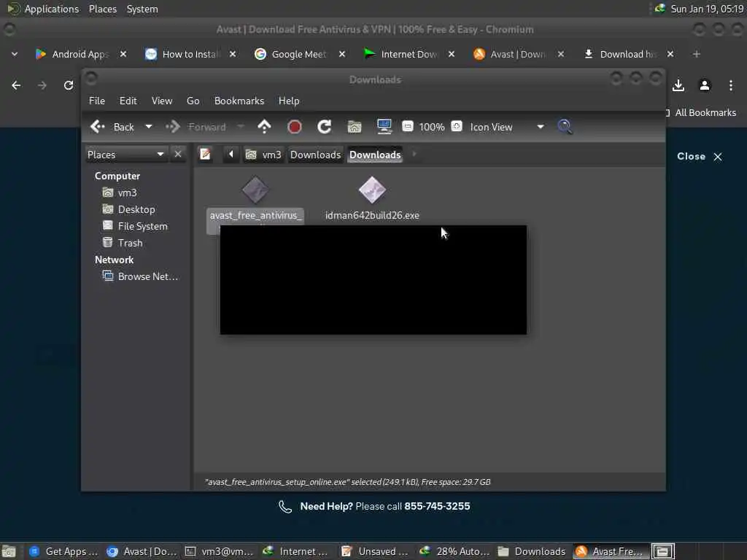The image size is (747, 560).
Task: Click the 100% zoom level label
Action: (432, 127)
